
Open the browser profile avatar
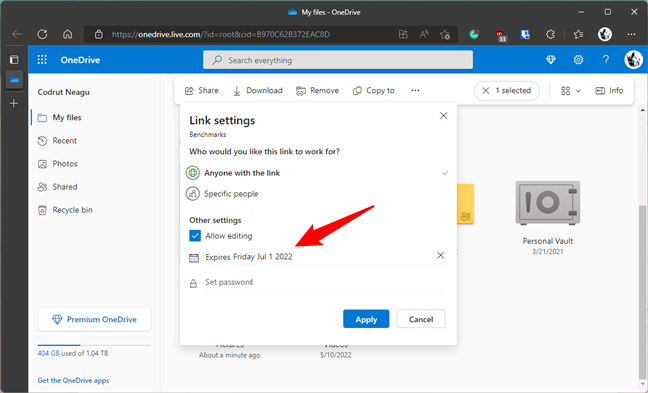(x=605, y=34)
